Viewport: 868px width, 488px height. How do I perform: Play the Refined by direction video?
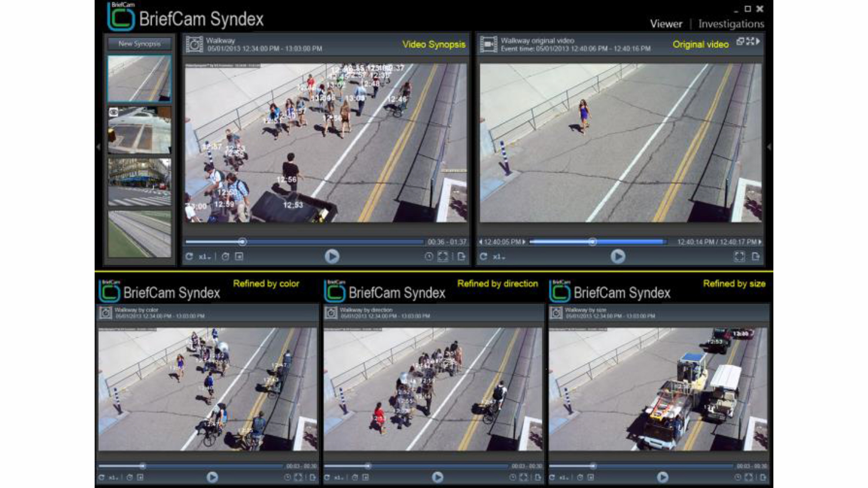click(437, 477)
